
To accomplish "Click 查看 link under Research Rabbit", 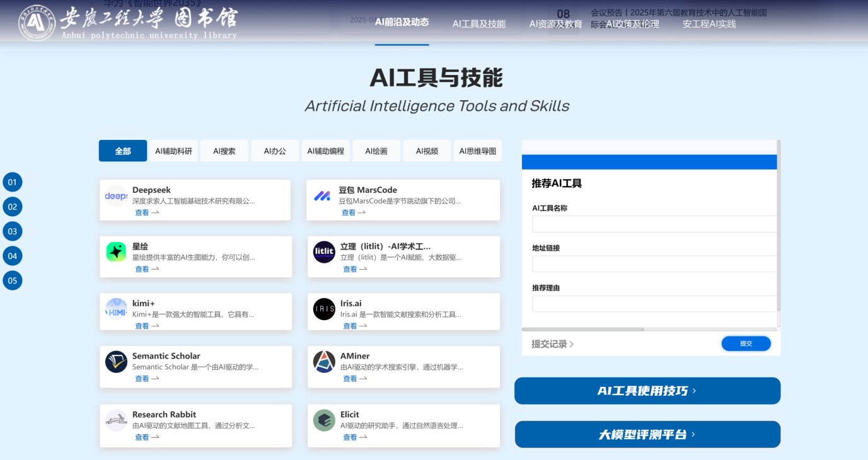I will pyautogui.click(x=142, y=437).
